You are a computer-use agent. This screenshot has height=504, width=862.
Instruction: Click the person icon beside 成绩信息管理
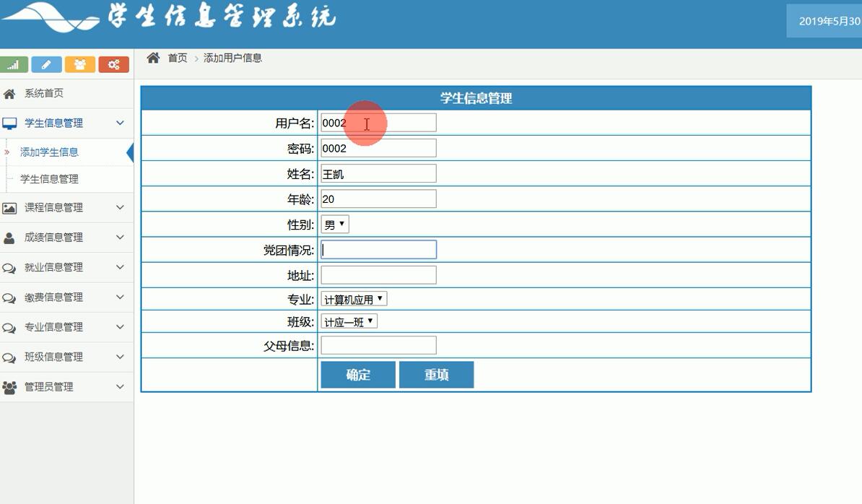pyautogui.click(x=9, y=238)
